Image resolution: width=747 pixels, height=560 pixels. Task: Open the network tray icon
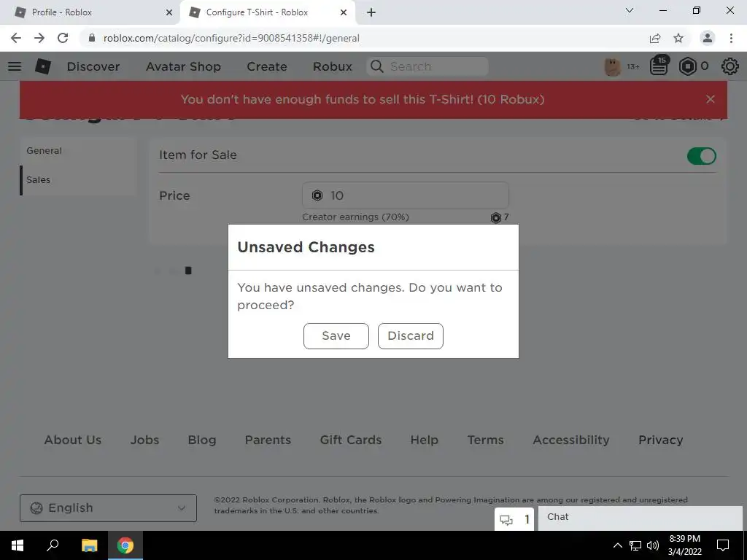point(635,545)
